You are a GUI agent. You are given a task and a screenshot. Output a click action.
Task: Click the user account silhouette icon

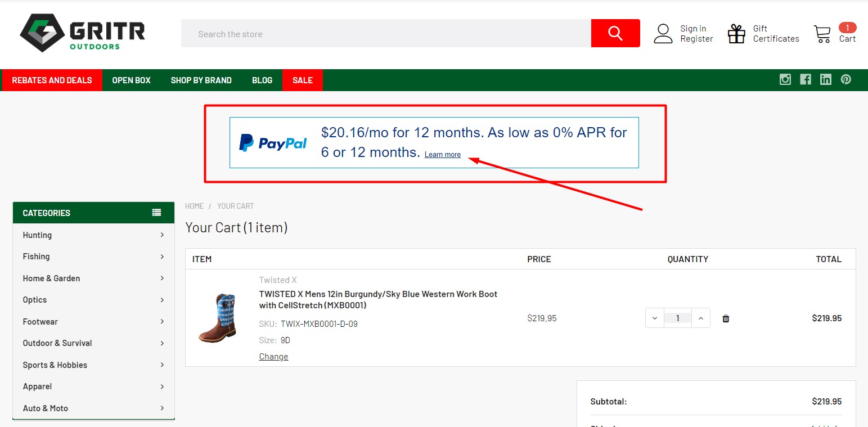click(x=663, y=34)
